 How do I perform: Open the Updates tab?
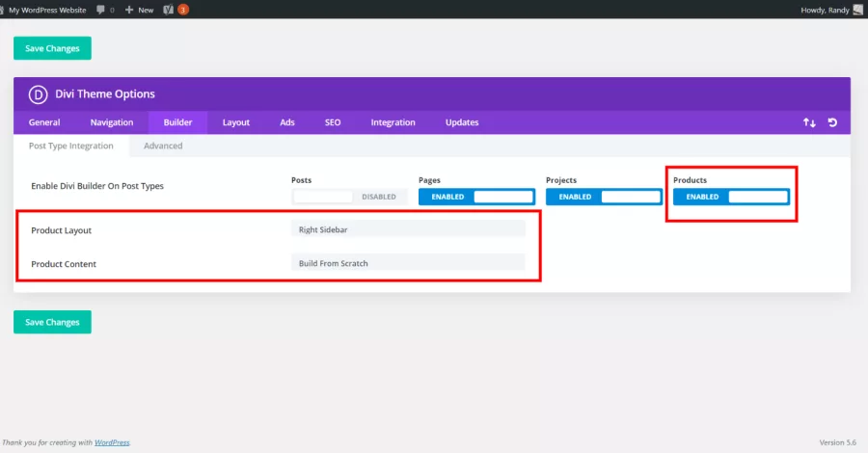(462, 122)
